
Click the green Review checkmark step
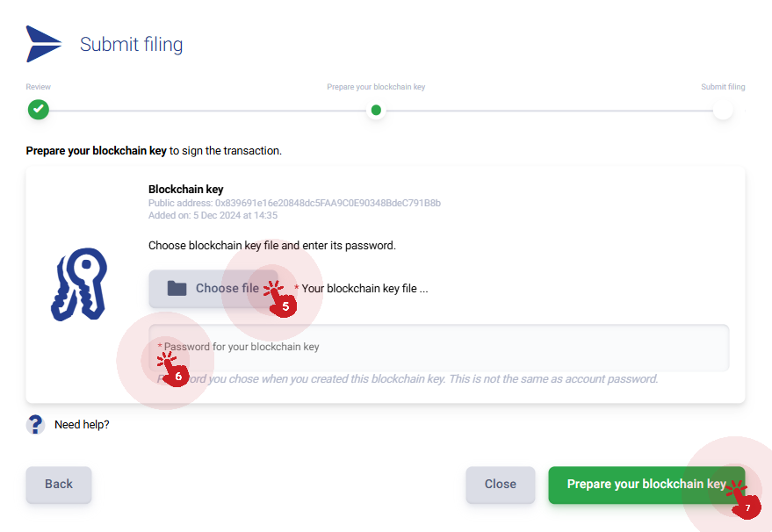pos(39,109)
